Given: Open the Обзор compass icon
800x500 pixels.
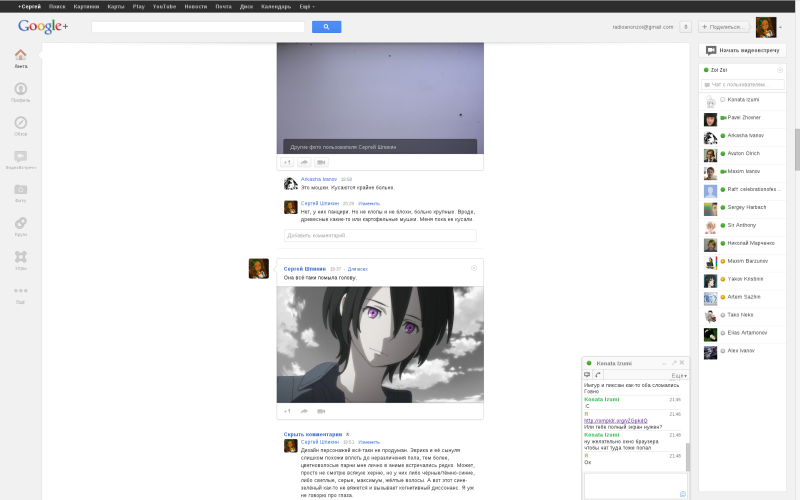Looking at the screenshot, I should click(20, 122).
